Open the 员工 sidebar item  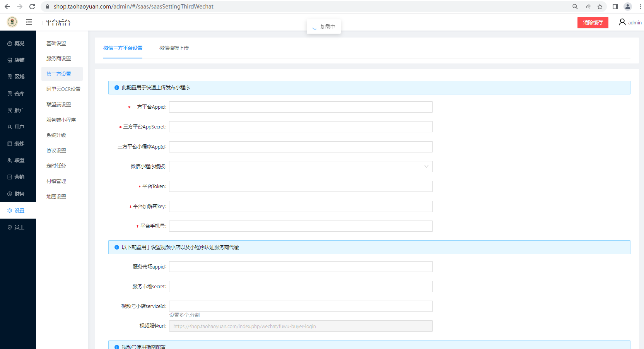(x=18, y=227)
